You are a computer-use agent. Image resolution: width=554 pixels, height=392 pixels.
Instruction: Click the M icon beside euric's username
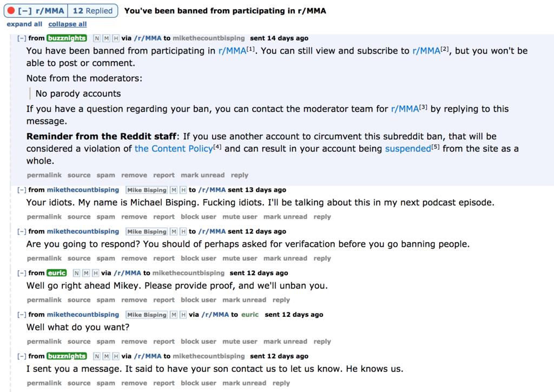click(86, 273)
